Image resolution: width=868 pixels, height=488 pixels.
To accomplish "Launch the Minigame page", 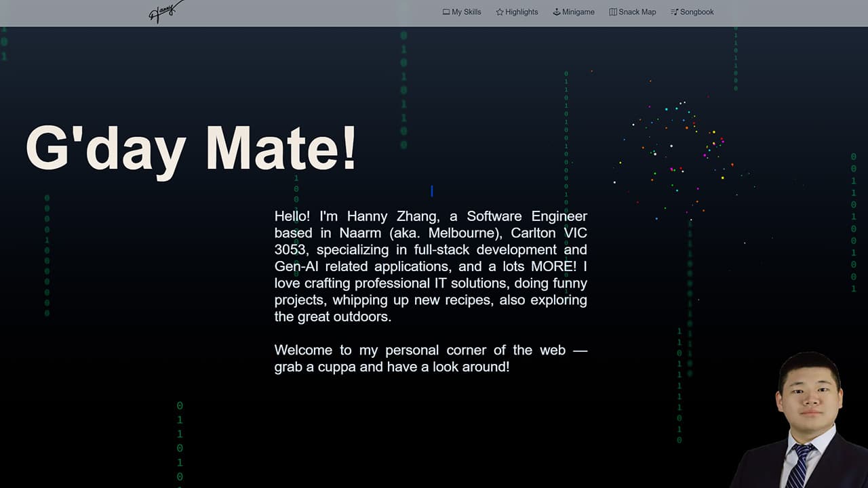I will click(x=578, y=12).
